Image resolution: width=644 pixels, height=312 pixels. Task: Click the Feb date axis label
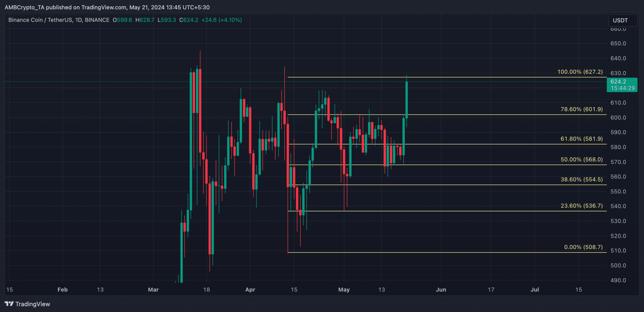(62, 290)
